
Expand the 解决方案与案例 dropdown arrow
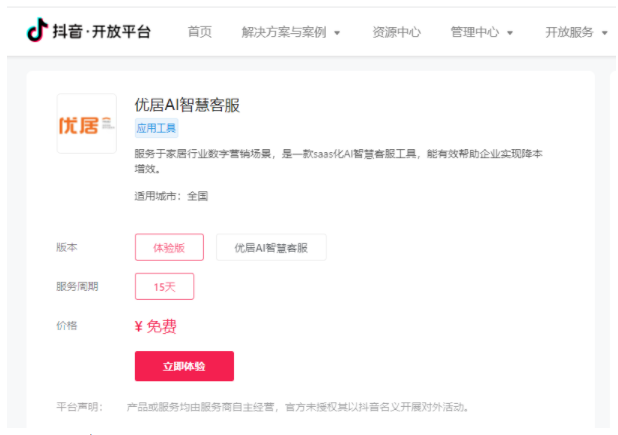click(337, 33)
